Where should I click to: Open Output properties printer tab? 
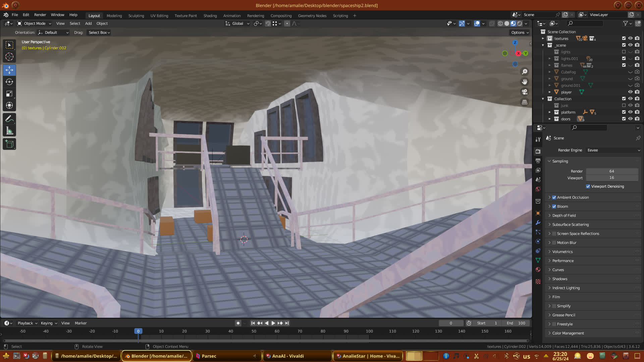[538, 161]
